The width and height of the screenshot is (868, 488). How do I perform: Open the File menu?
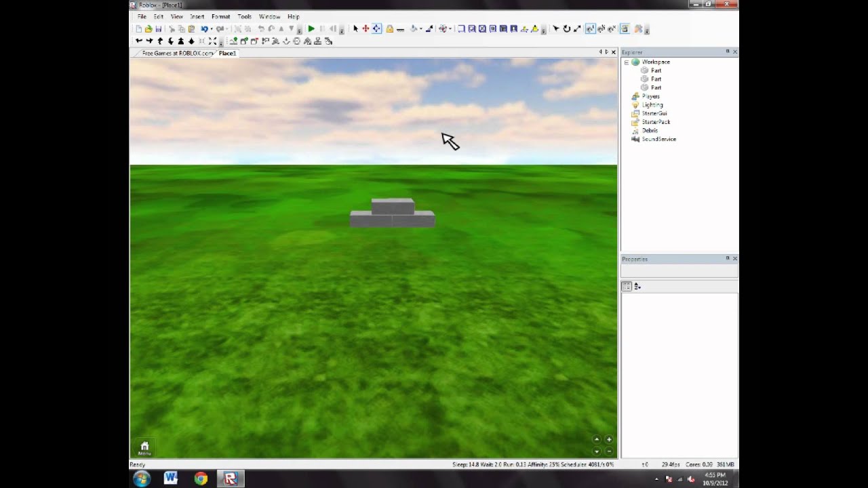142,16
